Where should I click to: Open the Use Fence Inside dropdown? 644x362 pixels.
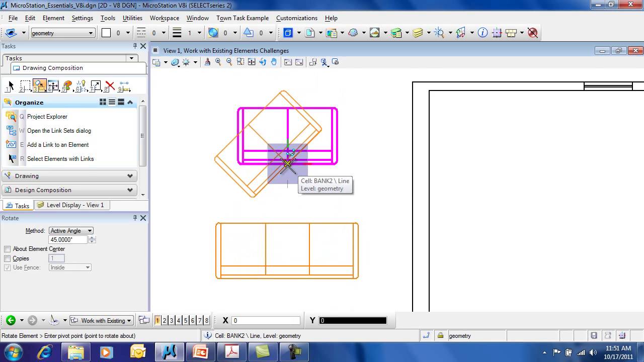point(70,267)
